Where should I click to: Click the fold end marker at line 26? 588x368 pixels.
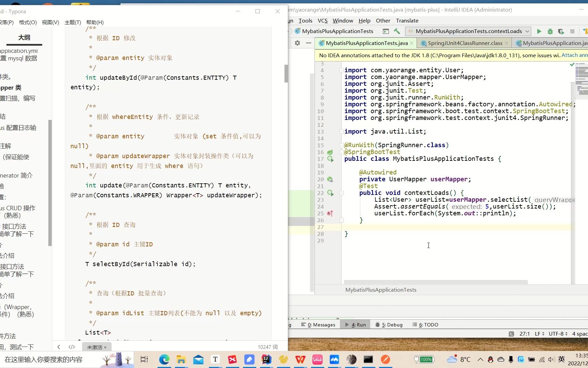click(x=341, y=220)
